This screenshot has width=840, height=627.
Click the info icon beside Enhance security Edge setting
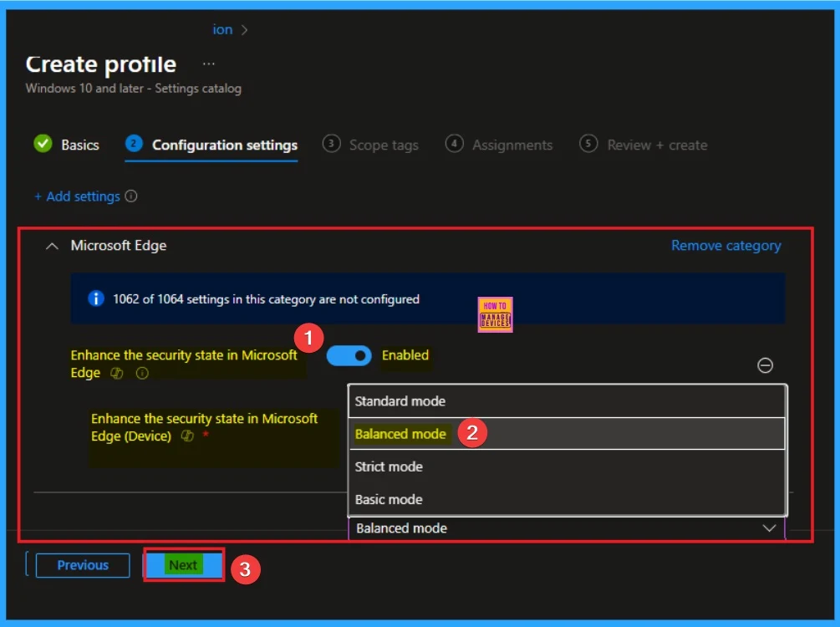pyautogui.click(x=142, y=373)
